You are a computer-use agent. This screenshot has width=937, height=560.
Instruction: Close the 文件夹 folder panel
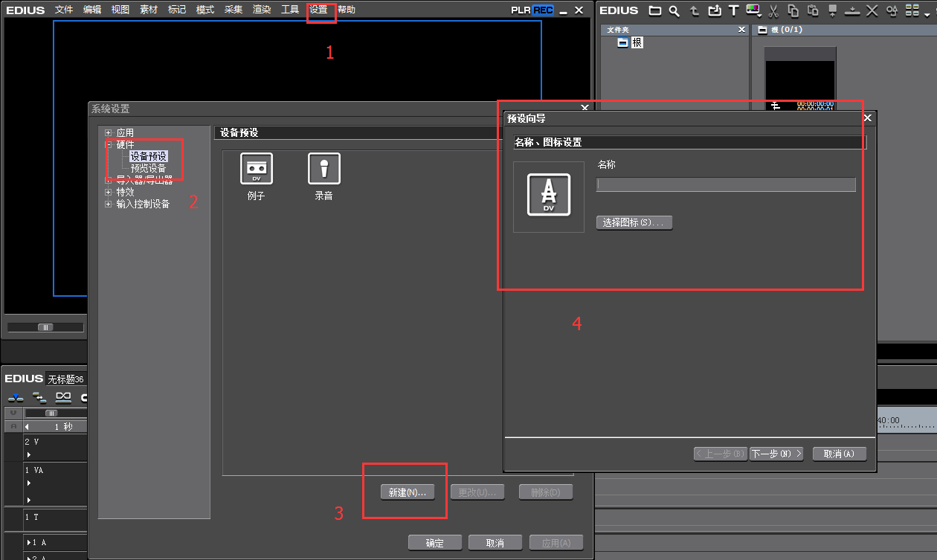741,30
